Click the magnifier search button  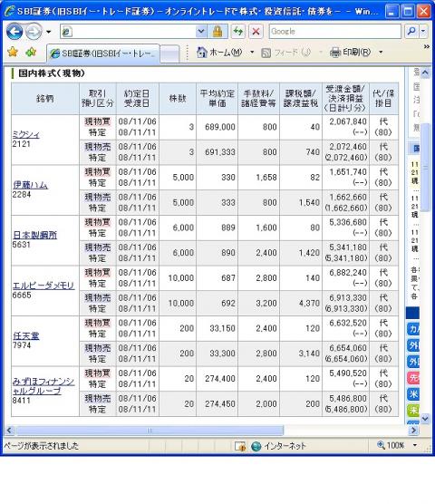411,32
